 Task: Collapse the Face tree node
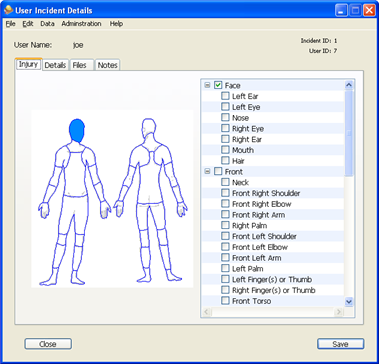click(207, 85)
